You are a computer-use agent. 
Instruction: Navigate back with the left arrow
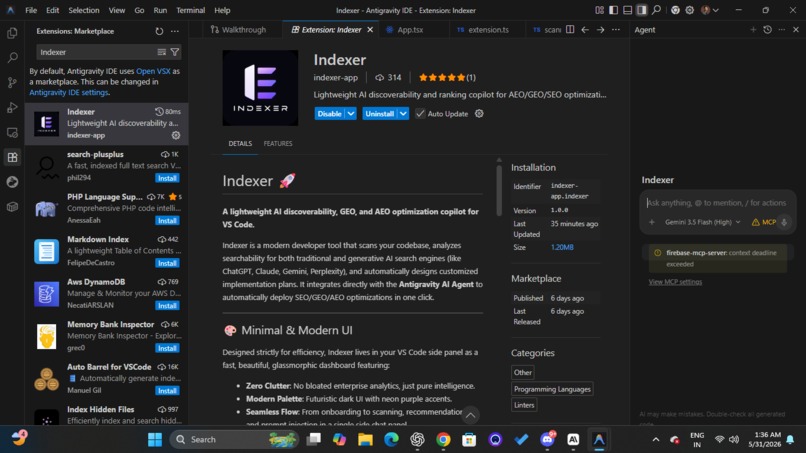point(585,30)
